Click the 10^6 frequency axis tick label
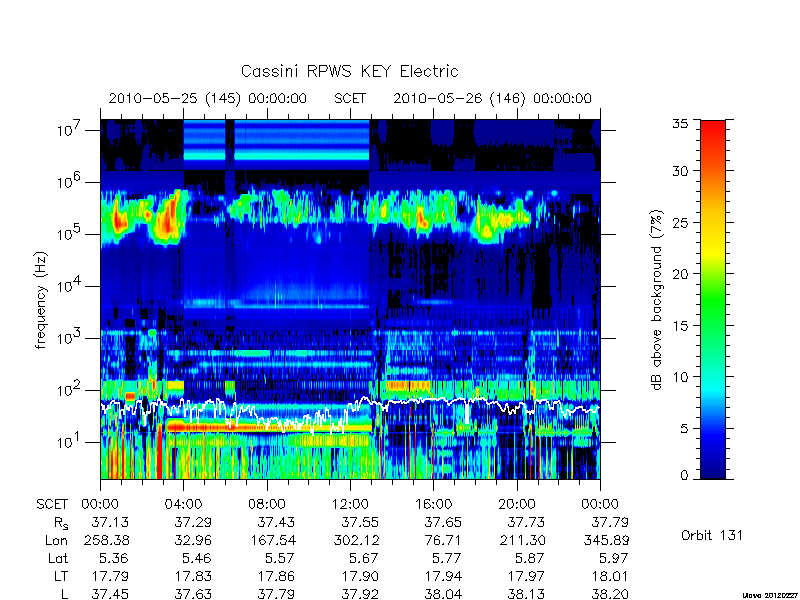Image resolution: width=800 pixels, height=600 pixels. point(71,181)
